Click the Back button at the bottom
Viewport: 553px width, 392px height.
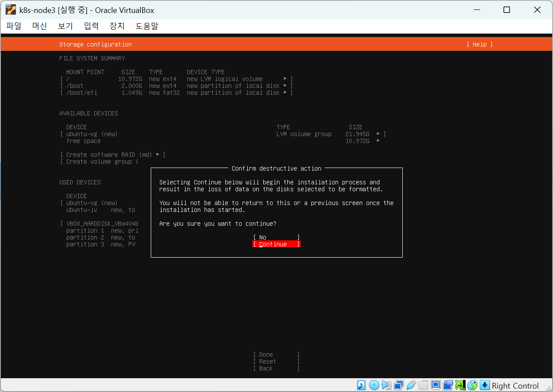pos(276,368)
